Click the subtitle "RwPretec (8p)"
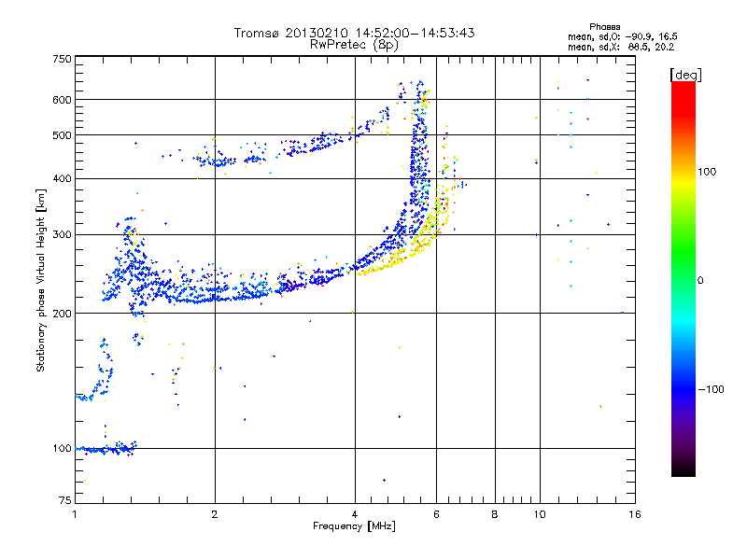Image resolution: width=747 pixels, height=560 pixels. 354,45
